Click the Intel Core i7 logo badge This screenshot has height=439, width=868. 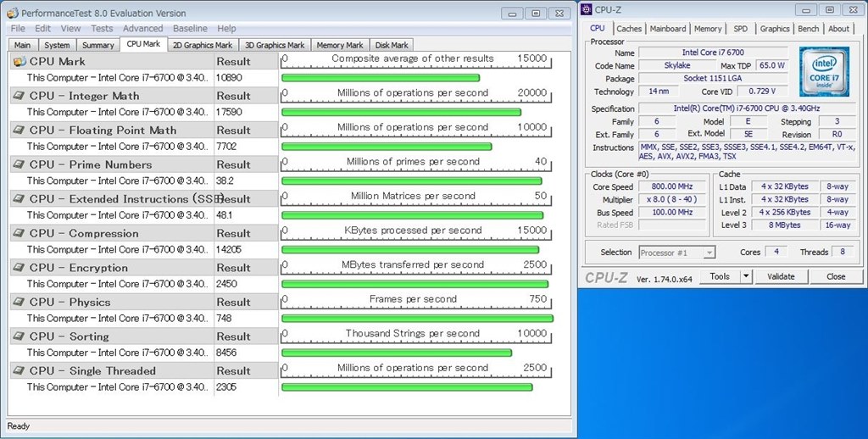(824, 71)
